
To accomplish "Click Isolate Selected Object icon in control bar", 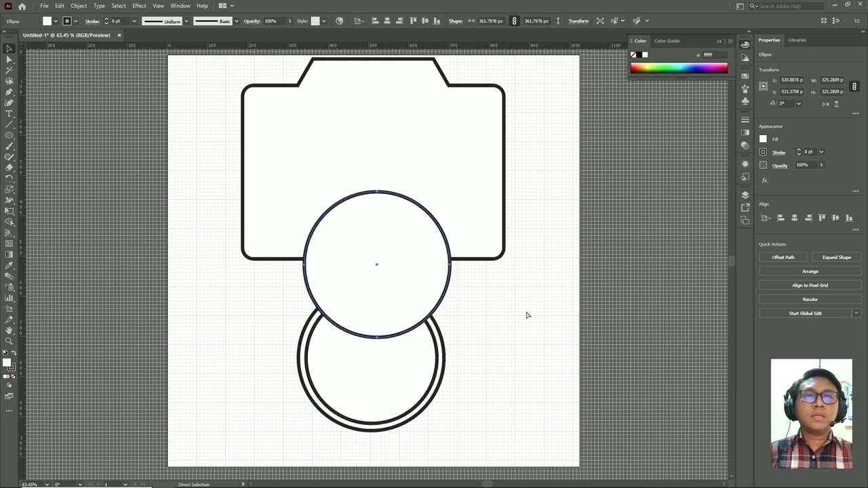I will click(600, 21).
